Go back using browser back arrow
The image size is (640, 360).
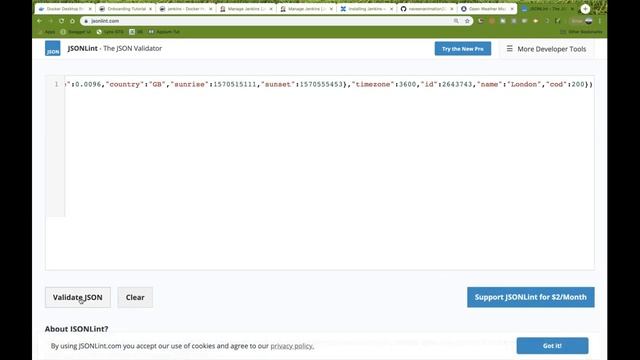(40, 21)
